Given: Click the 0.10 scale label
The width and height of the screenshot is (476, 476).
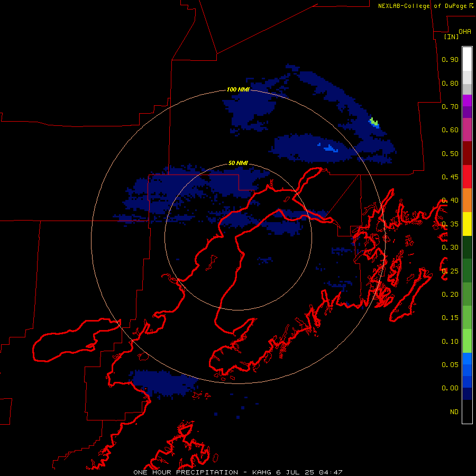Looking at the screenshot, I should (450, 342).
